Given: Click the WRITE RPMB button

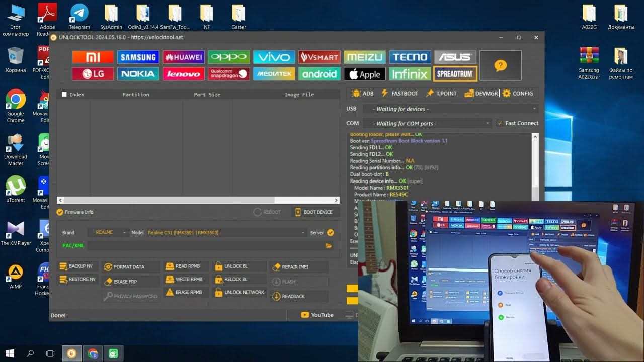Looking at the screenshot, I should 185,280.
